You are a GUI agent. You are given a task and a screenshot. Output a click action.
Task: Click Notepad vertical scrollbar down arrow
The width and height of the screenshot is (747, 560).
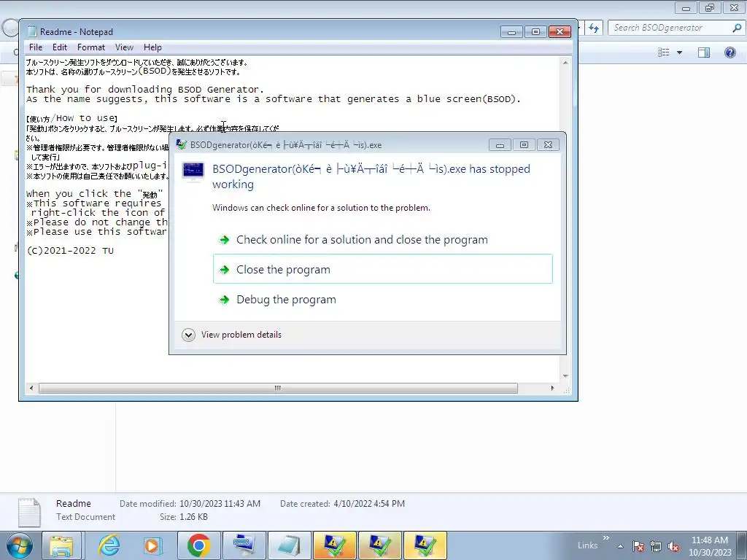565,376
